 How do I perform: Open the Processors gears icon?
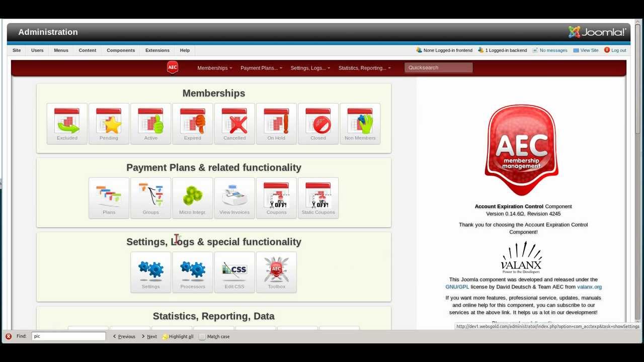(192, 273)
